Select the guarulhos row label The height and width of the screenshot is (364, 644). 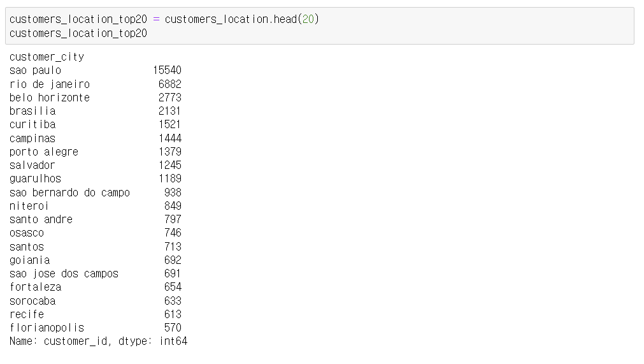pyautogui.click(x=35, y=178)
